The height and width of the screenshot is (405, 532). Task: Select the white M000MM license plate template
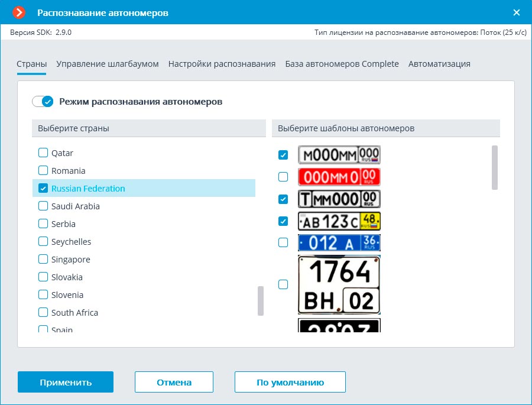point(339,155)
